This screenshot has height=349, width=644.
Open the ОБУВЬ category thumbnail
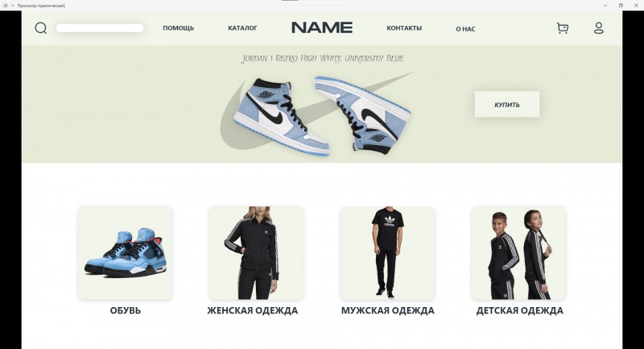(x=126, y=253)
